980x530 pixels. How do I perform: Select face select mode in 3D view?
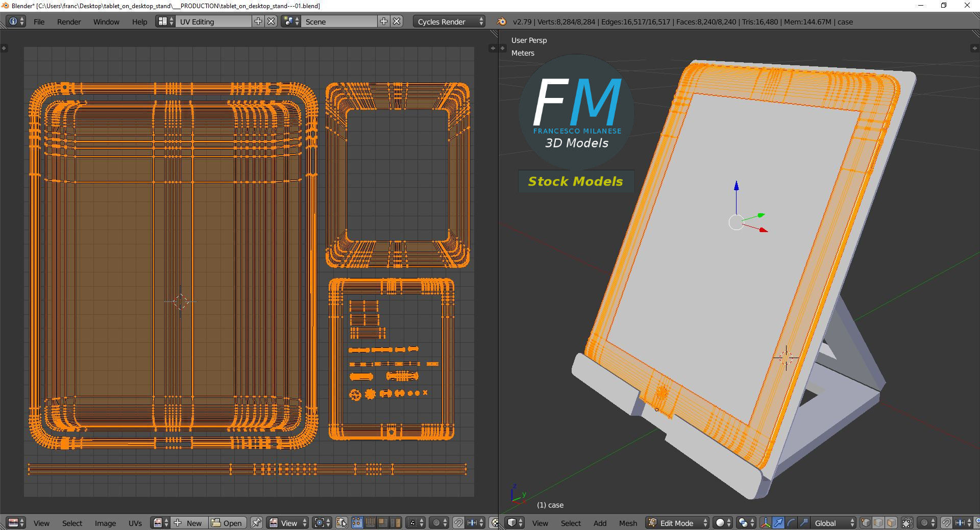(x=891, y=523)
